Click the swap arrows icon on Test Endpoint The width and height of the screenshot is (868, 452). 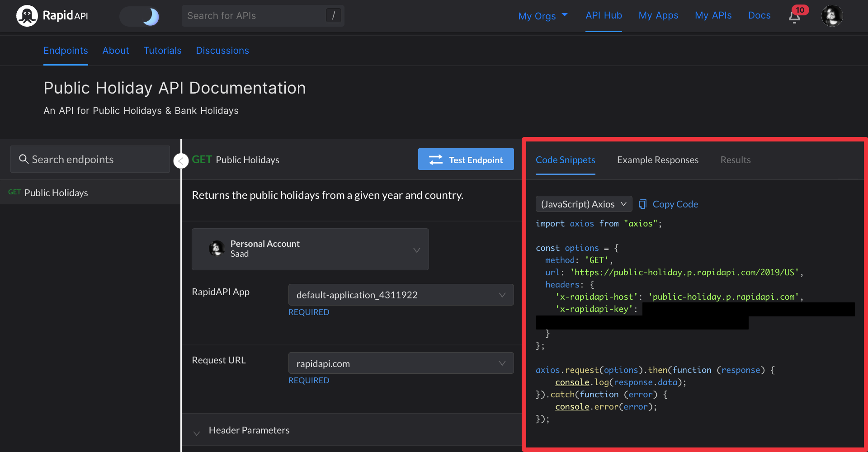[436, 160]
